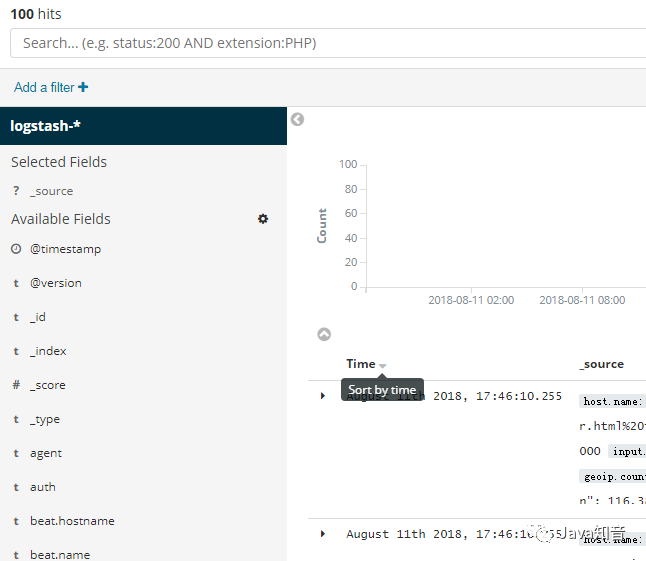Click the plus icon next to Add a filter

click(83, 87)
